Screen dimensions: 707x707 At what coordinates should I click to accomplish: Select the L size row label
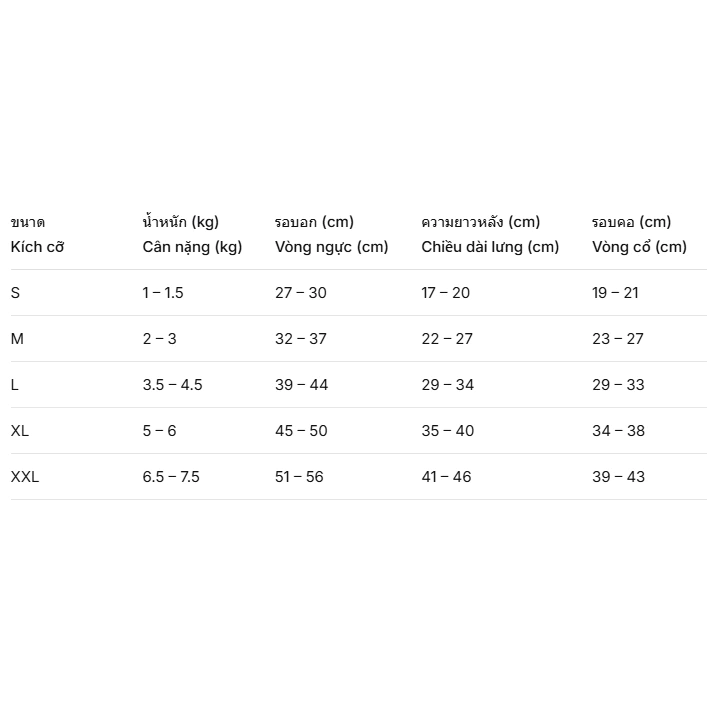tap(14, 385)
